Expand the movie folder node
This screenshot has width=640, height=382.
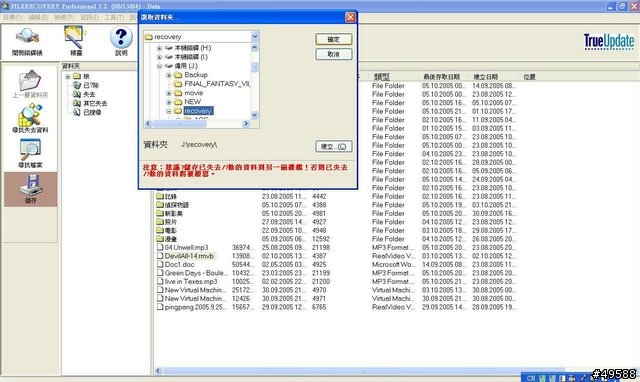point(169,93)
